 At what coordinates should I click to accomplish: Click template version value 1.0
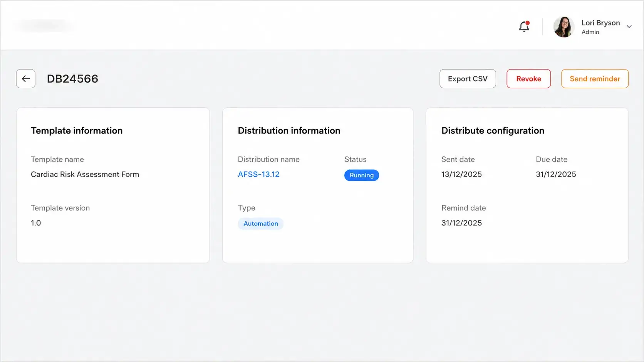click(36, 223)
